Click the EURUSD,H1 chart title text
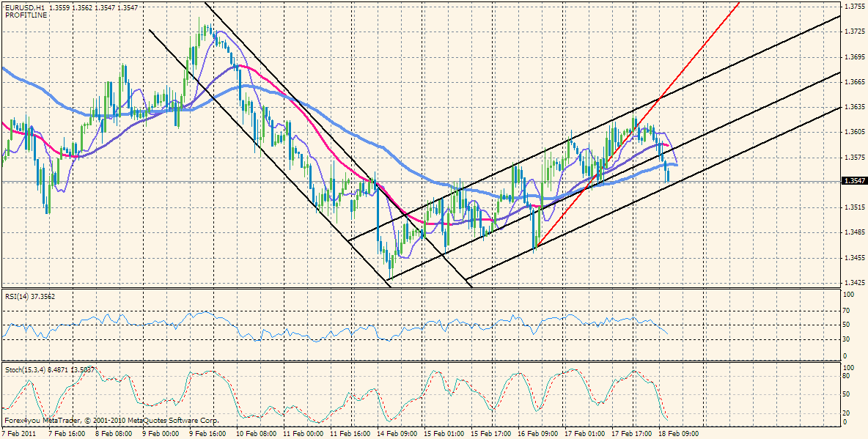The image size is (868, 439). 26,8
